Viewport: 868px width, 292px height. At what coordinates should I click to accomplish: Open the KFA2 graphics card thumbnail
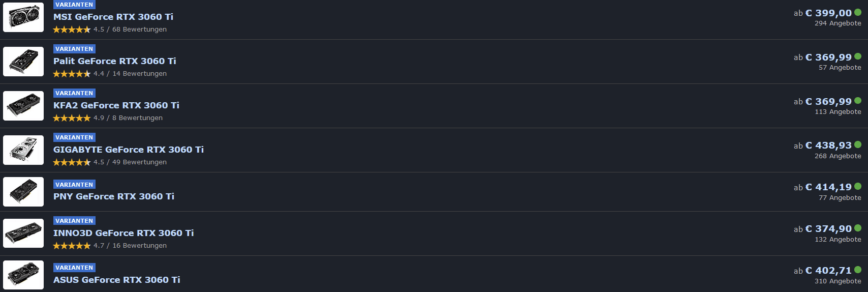click(x=23, y=106)
